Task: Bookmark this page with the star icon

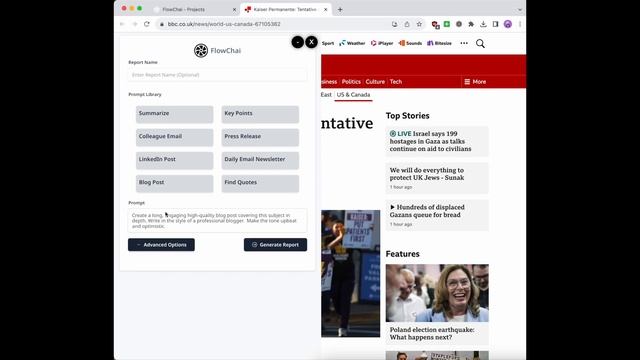Action: 419,24
